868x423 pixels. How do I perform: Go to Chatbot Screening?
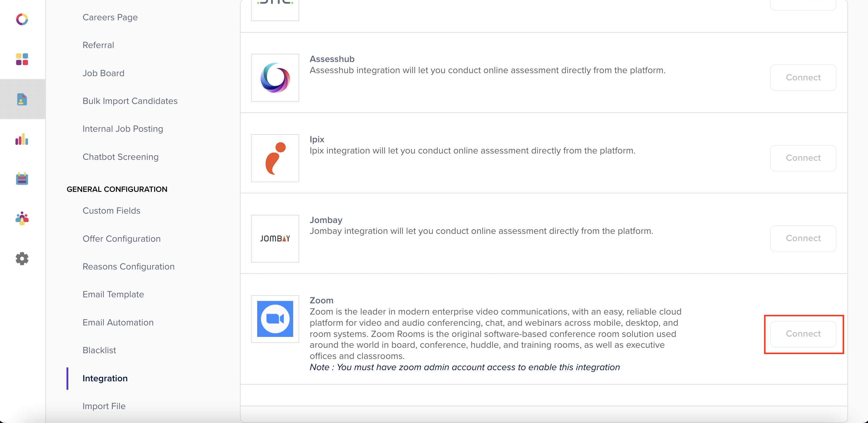point(121,157)
